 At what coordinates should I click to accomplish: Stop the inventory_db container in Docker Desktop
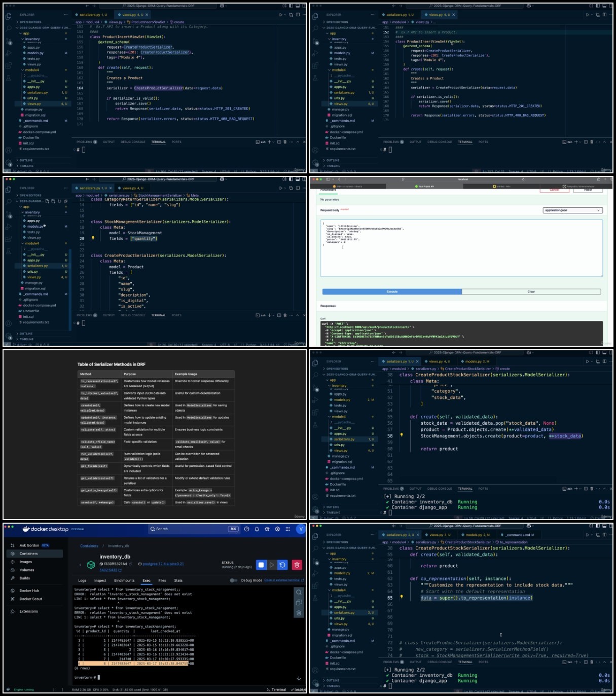[261, 565]
